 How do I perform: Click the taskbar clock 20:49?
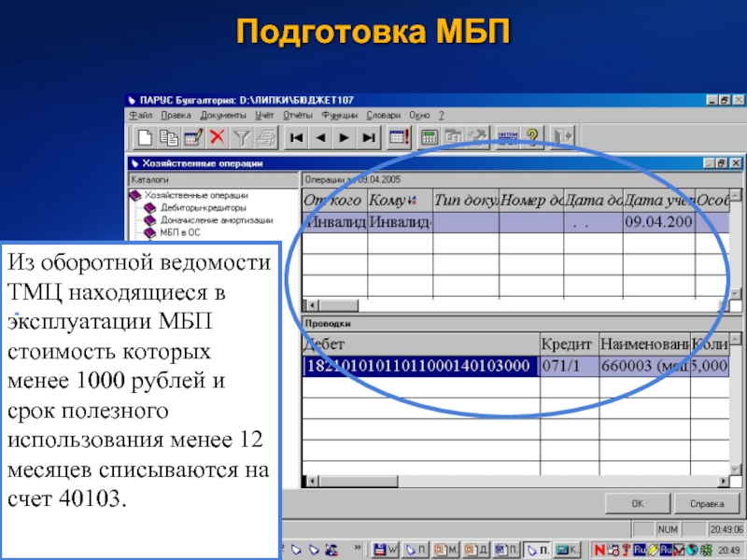tap(729, 551)
